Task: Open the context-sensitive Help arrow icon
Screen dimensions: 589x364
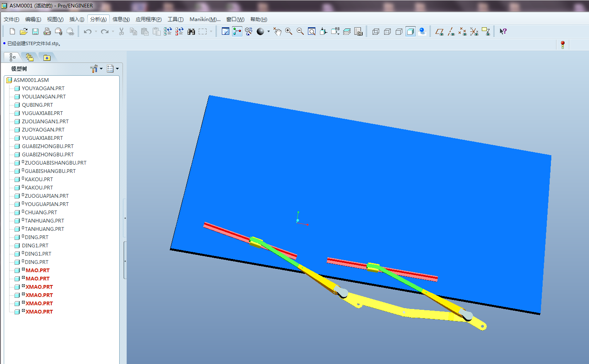Action: (503, 31)
